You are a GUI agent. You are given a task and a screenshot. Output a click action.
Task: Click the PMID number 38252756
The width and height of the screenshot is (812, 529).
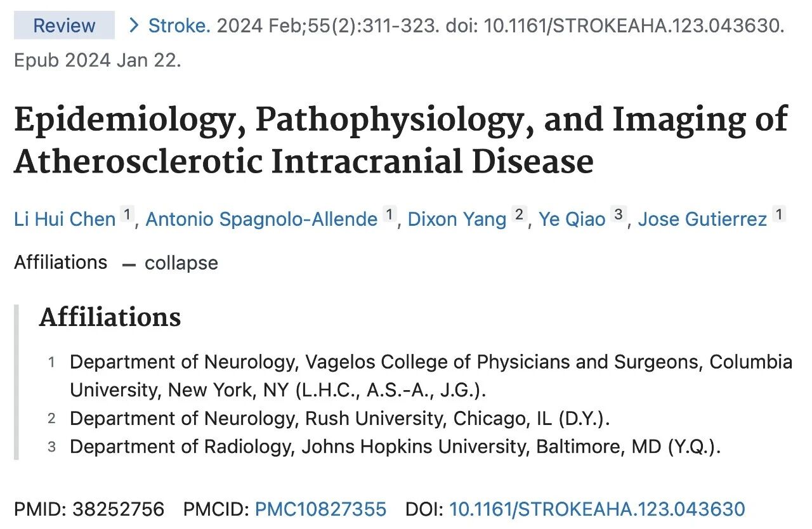point(118,509)
